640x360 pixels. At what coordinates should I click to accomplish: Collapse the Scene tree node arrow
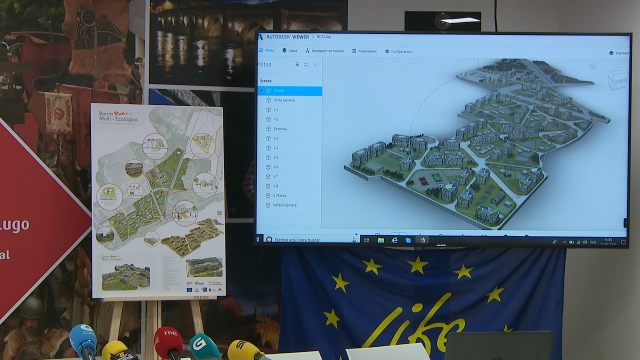click(x=262, y=90)
